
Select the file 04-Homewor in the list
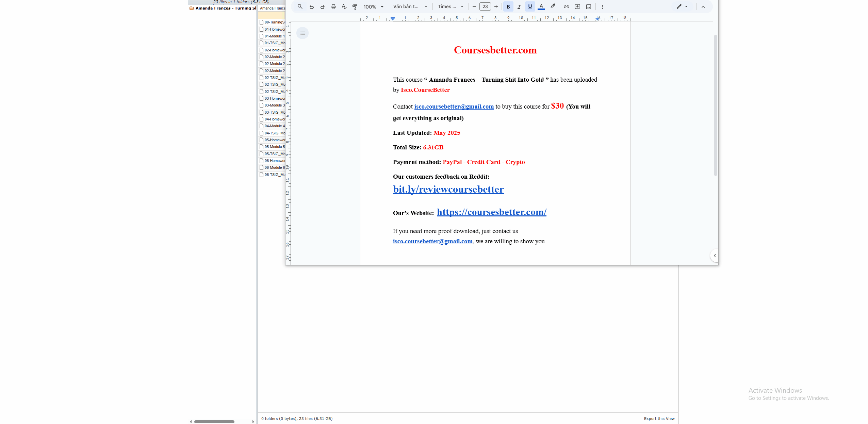272,119
